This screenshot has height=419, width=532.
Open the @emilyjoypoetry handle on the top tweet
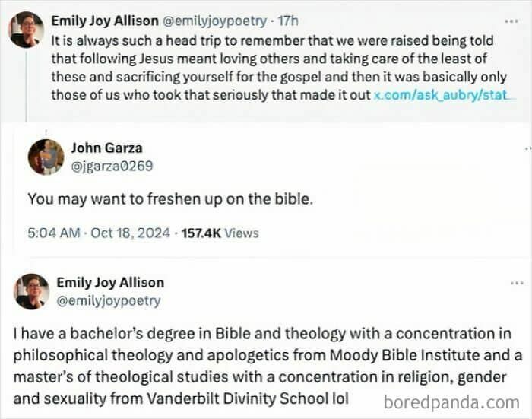(x=215, y=21)
